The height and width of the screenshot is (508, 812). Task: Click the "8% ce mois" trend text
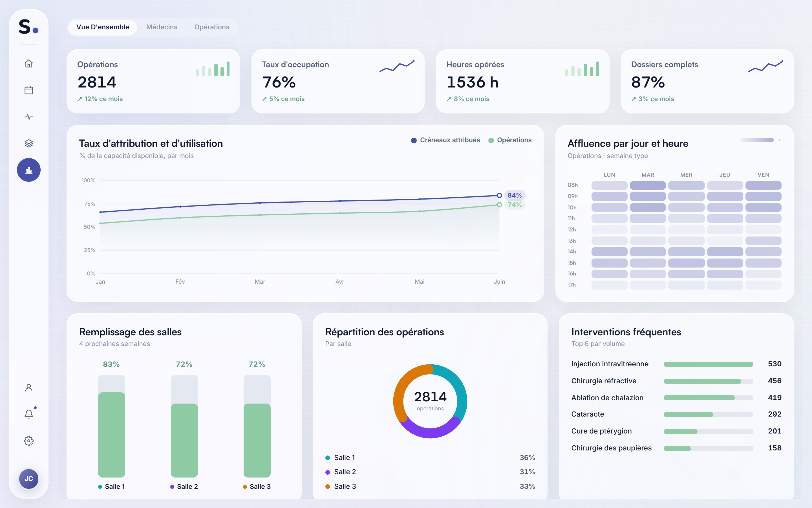[x=468, y=99]
